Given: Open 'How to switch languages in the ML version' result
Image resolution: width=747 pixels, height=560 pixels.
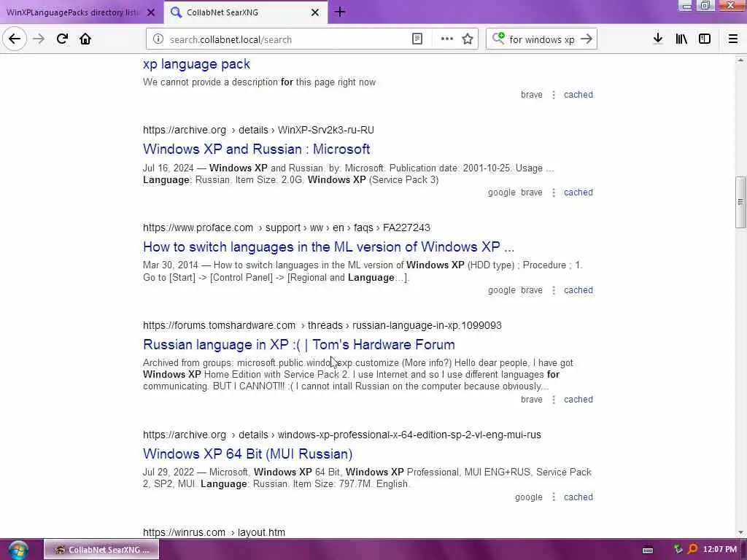Looking at the screenshot, I should pos(328,247).
